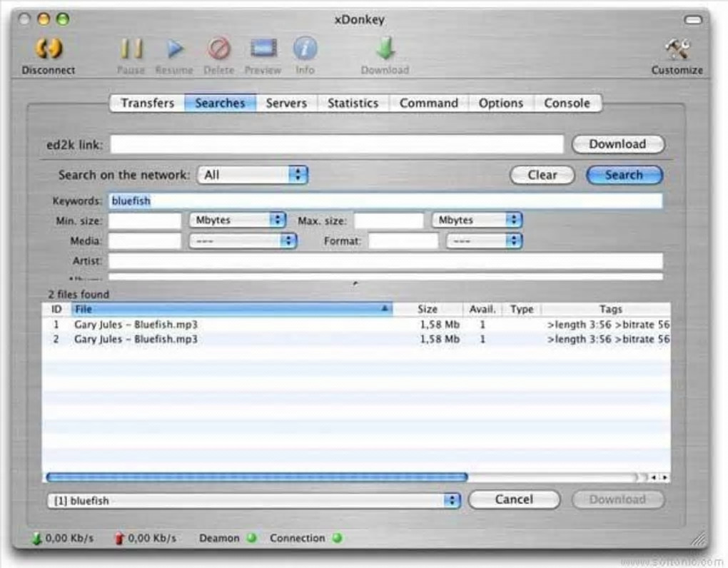The height and width of the screenshot is (568, 728).
Task: Open the Servers tab
Action: point(286,103)
